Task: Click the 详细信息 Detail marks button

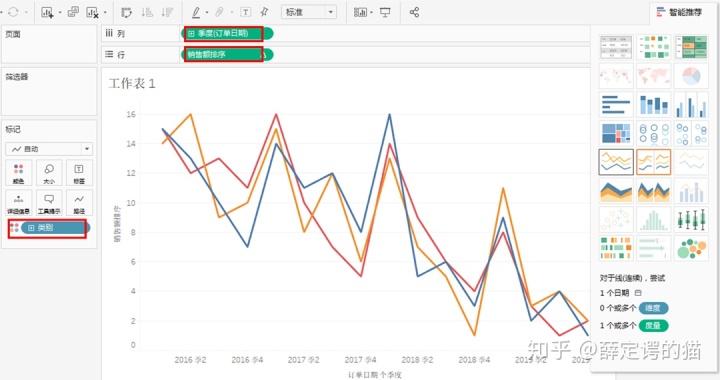Action: coord(18,203)
